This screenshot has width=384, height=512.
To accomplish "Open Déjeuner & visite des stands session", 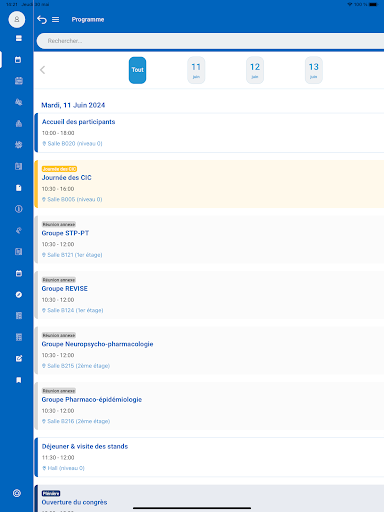I will tap(209, 457).
